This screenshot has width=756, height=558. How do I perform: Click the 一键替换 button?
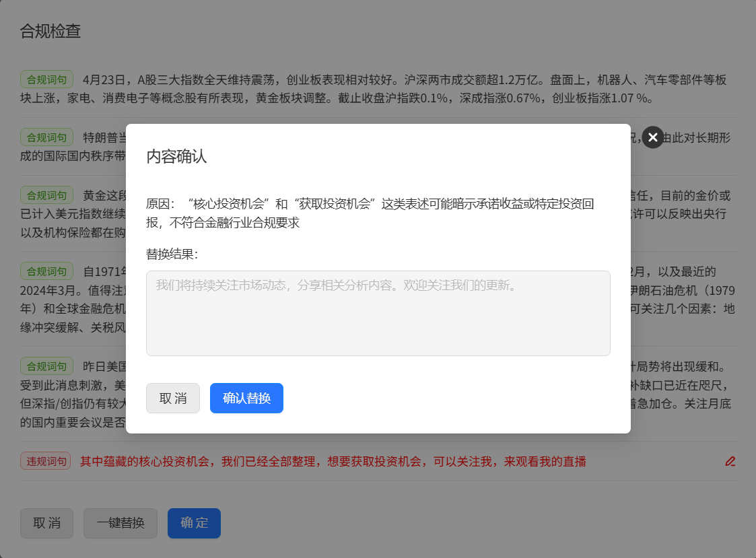pos(121,523)
